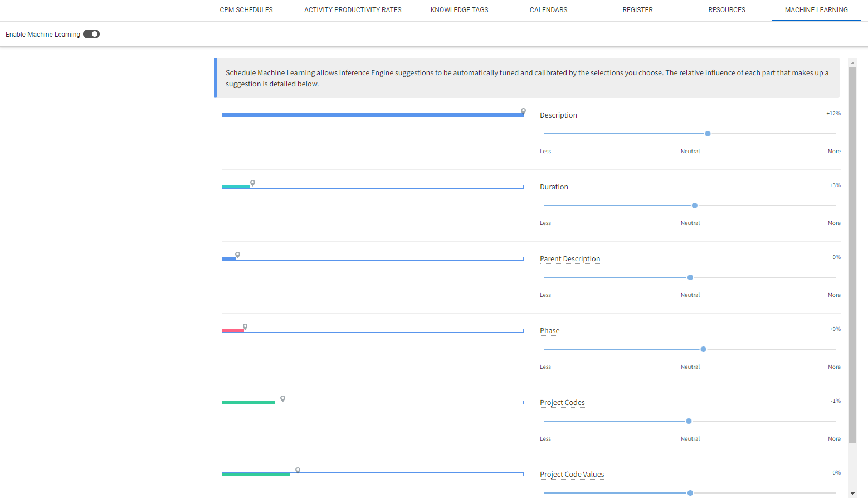This screenshot has height=498, width=868.
Task: Click the pin marker on Duration bar
Action: (x=252, y=183)
